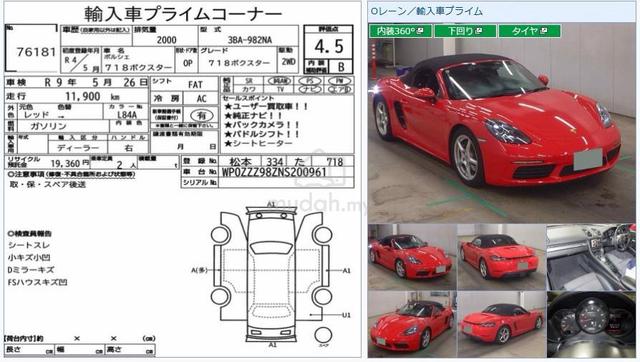Open the タイヤ tire photos button

click(x=529, y=31)
